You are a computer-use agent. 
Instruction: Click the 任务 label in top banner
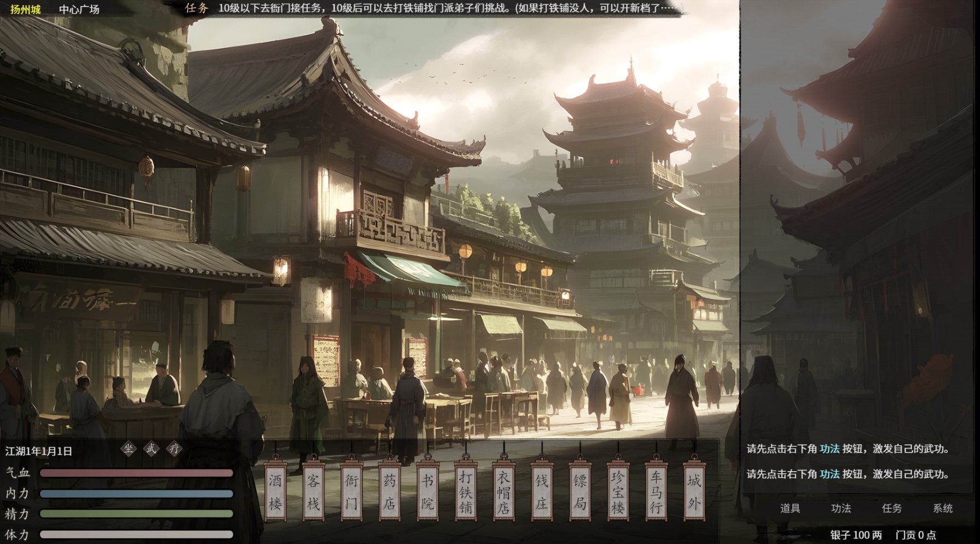(x=197, y=8)
